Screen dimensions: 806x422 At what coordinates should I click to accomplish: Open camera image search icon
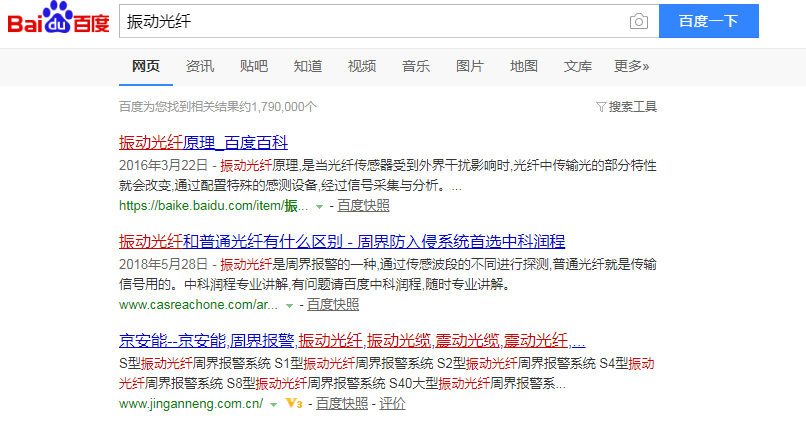tap(638, 22)
